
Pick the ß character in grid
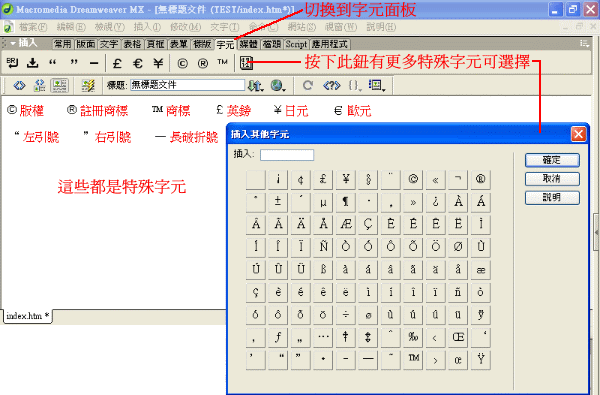pyautogui.click(x=323, y=270)
